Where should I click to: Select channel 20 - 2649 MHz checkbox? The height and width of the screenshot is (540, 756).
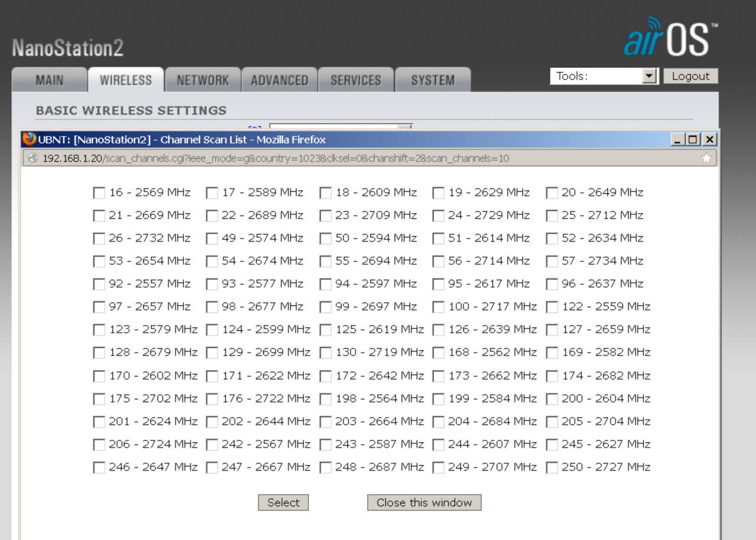click(x=552, y=193)
